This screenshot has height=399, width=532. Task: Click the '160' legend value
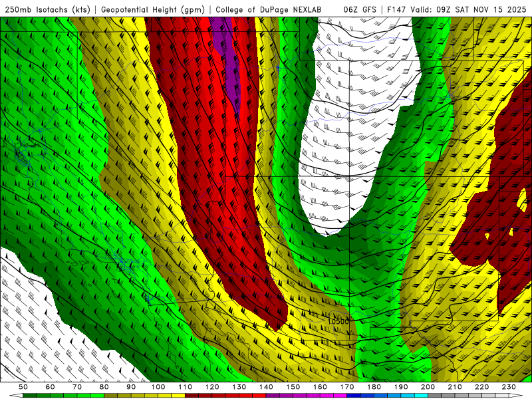pyautogui.click(x=320, y=387)
